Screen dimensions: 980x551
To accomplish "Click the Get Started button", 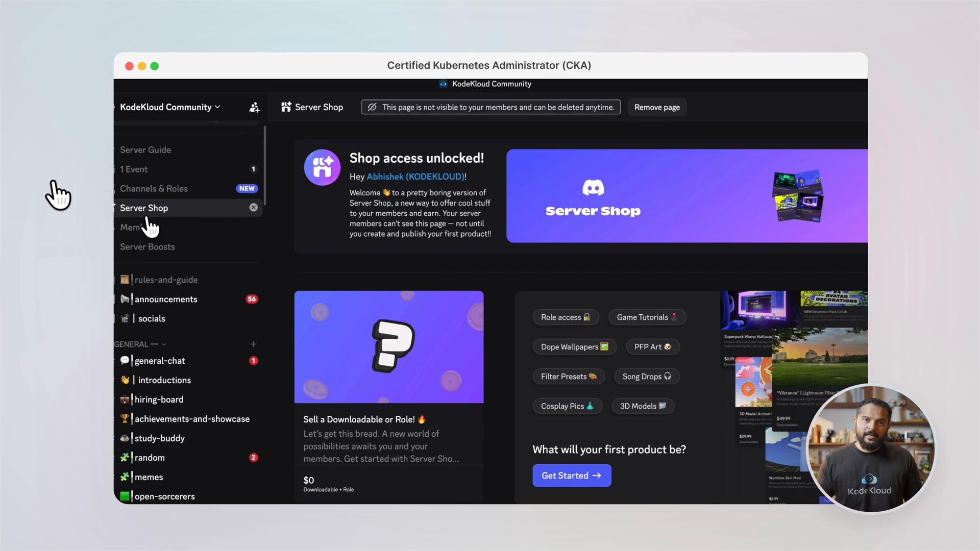I will tap(572, 475).
